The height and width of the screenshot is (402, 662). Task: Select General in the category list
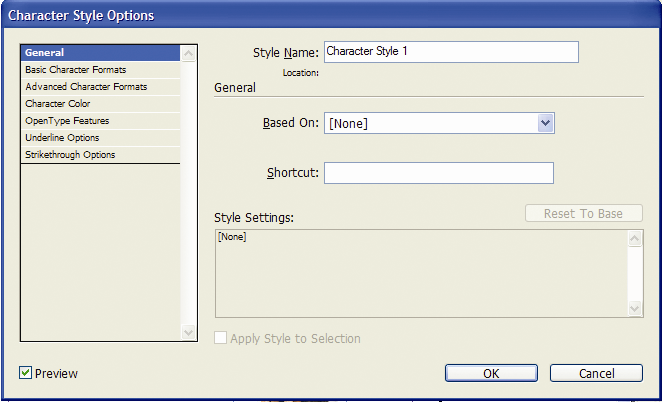pos(100,53)
